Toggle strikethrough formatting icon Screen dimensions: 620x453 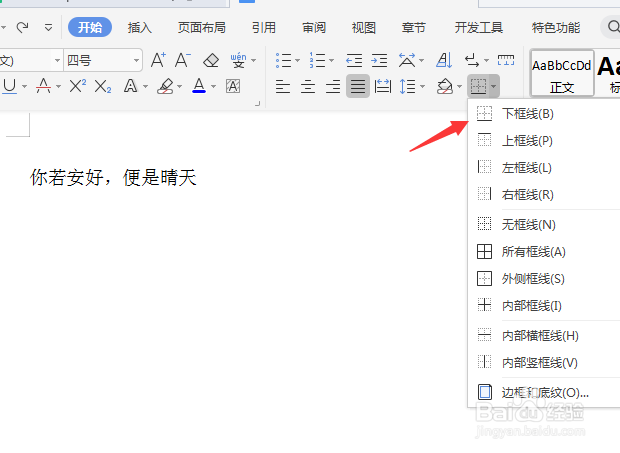[43, 86]
